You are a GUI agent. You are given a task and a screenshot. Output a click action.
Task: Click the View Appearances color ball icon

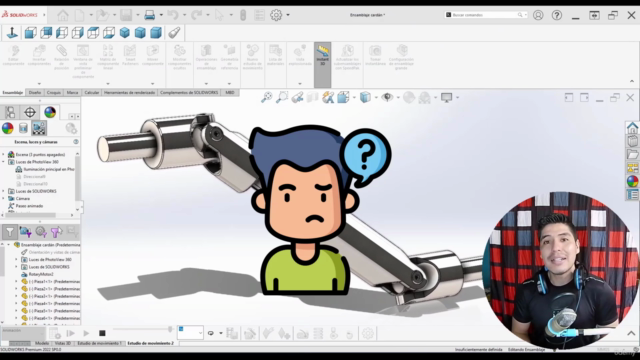(x=7, y=128)
